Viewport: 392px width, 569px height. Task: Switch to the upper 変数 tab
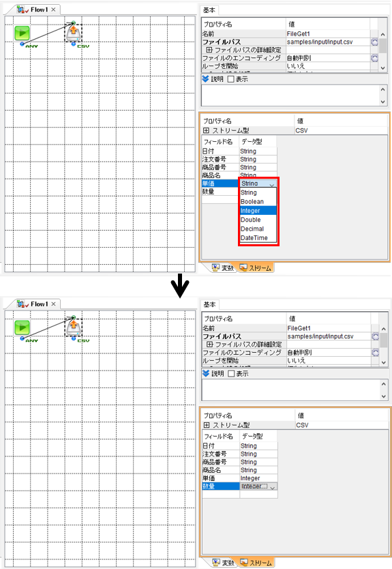224,268
